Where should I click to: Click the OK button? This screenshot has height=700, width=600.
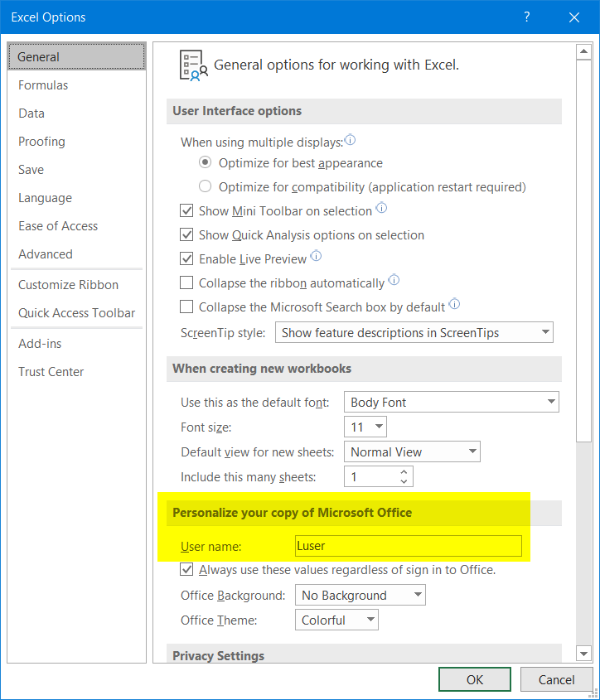click(475, 679)
